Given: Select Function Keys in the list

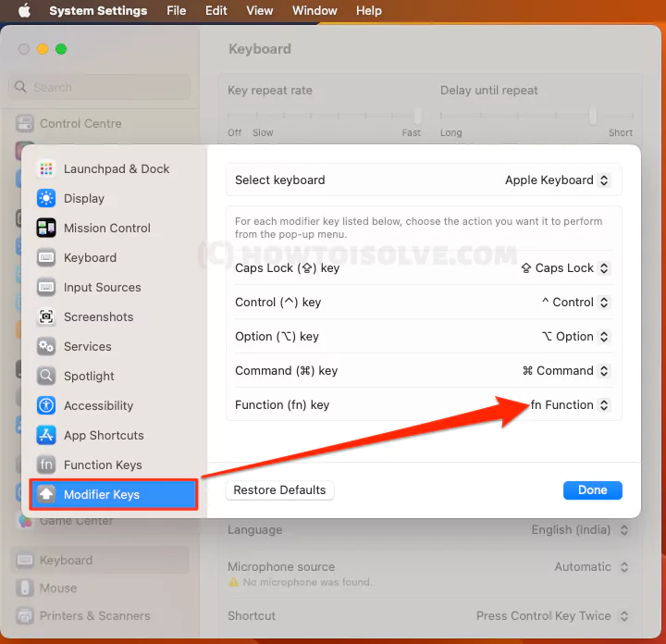Looking at the screenshot, I should click(114, 464).
